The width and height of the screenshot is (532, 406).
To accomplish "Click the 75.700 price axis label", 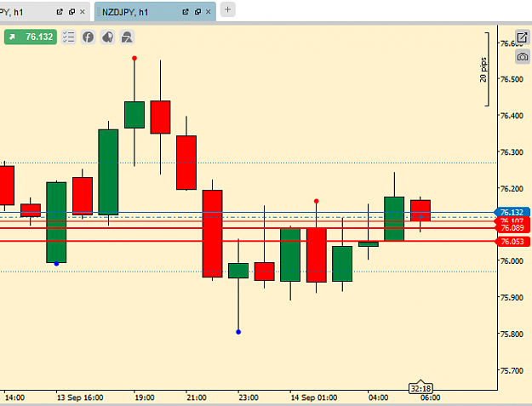I will (x=512, y=370).
